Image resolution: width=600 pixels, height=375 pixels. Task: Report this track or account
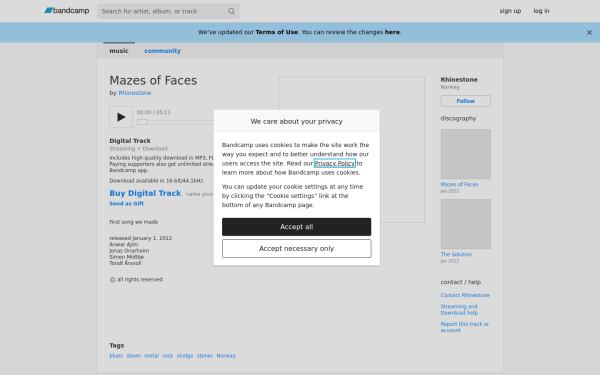(465, 327)
